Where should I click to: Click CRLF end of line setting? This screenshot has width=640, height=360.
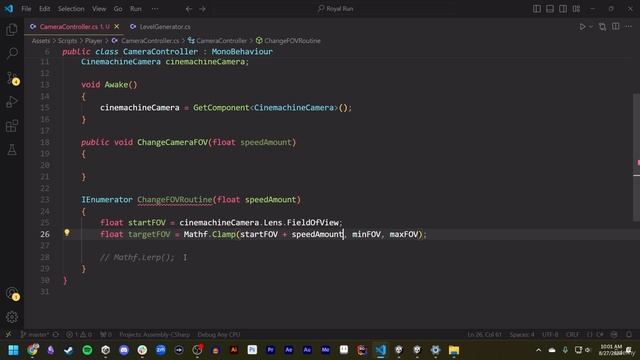click(572, 335)
